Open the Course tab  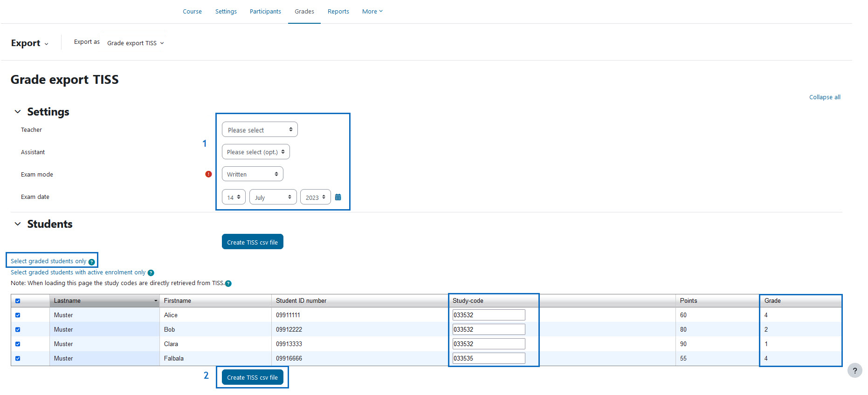(x=192, y=12)
